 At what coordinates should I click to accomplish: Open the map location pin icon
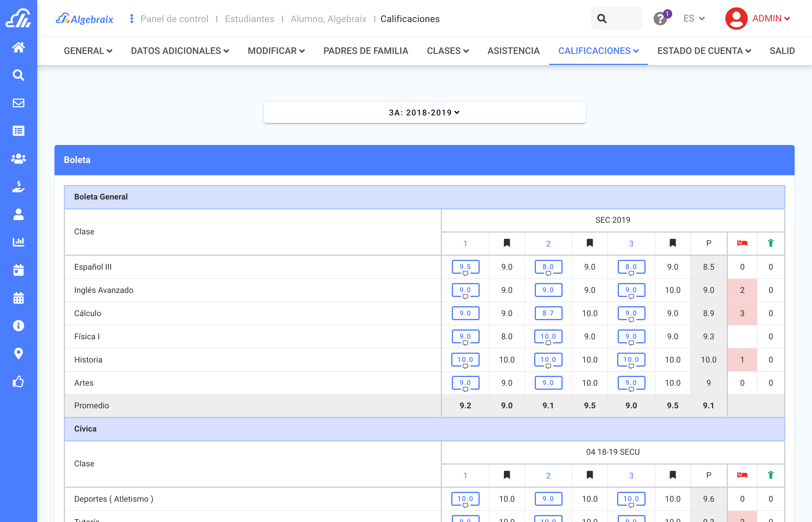click(x=18, y=354)
